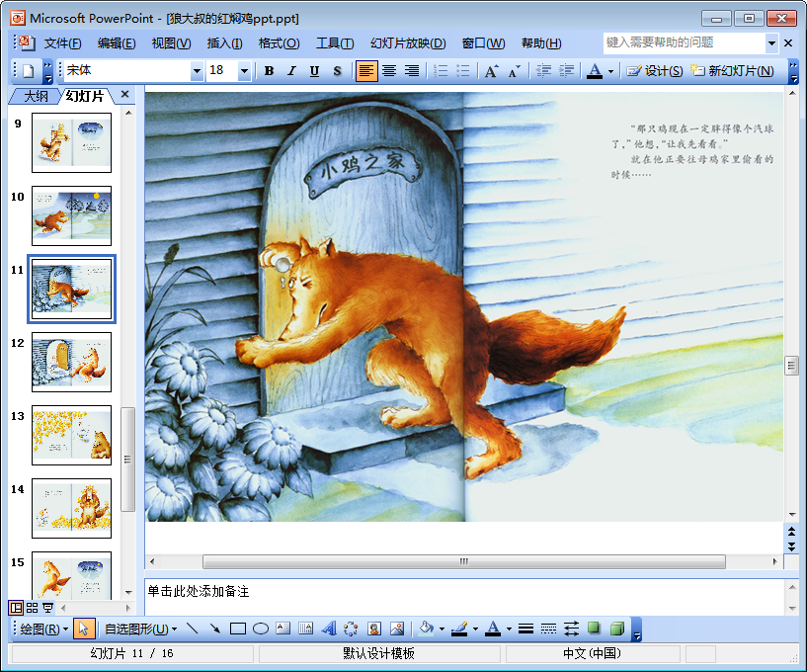Open help question history dropdown

pyautogui.click(x=771, y=43)
